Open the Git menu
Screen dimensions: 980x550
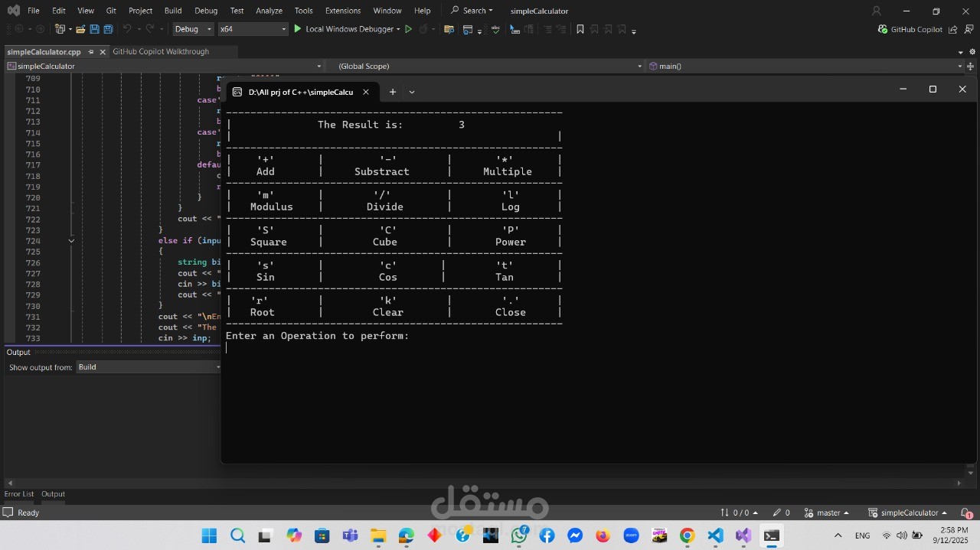tap(111, 11)
